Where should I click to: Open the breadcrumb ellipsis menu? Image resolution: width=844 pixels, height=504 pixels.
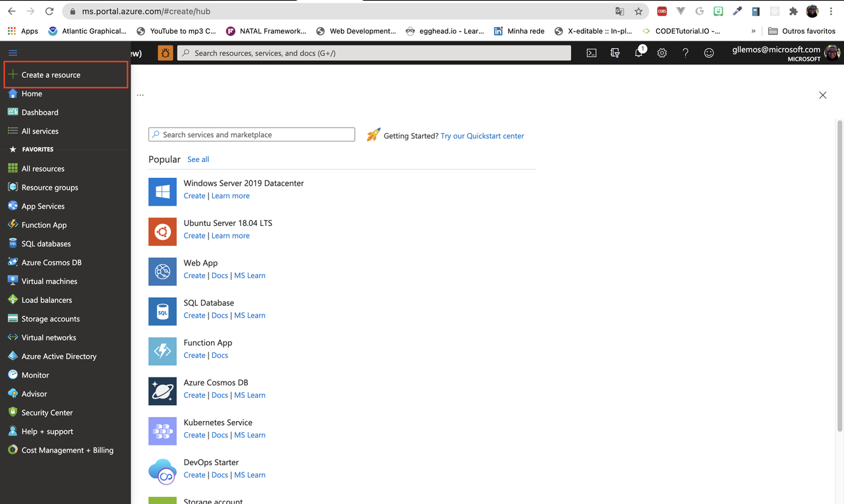pos(140,95)
